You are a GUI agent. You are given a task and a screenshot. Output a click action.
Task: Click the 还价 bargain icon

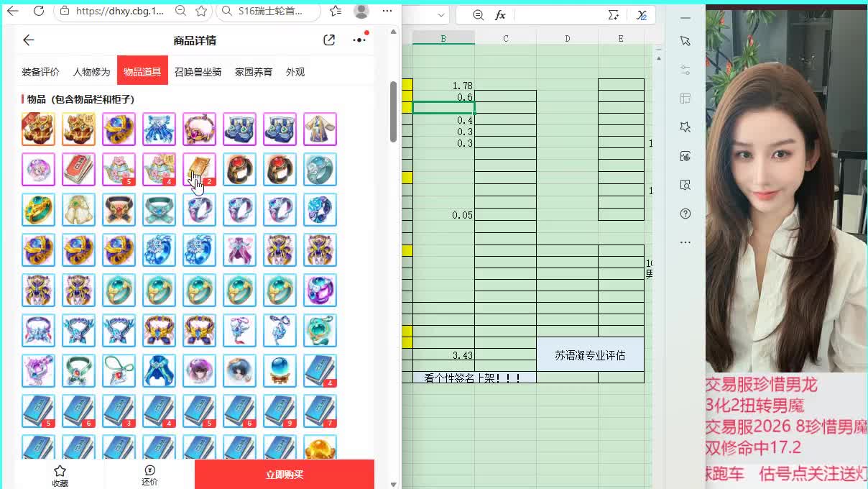point(149,470)
